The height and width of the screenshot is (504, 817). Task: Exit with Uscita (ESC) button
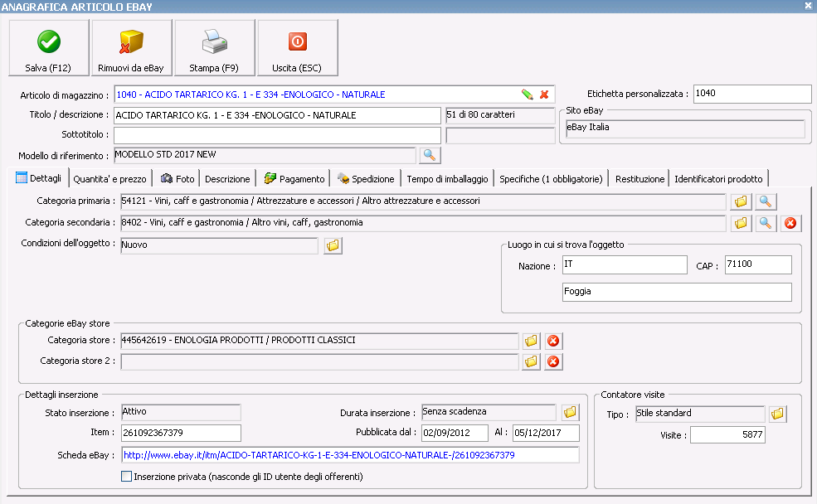coord(297,48)
